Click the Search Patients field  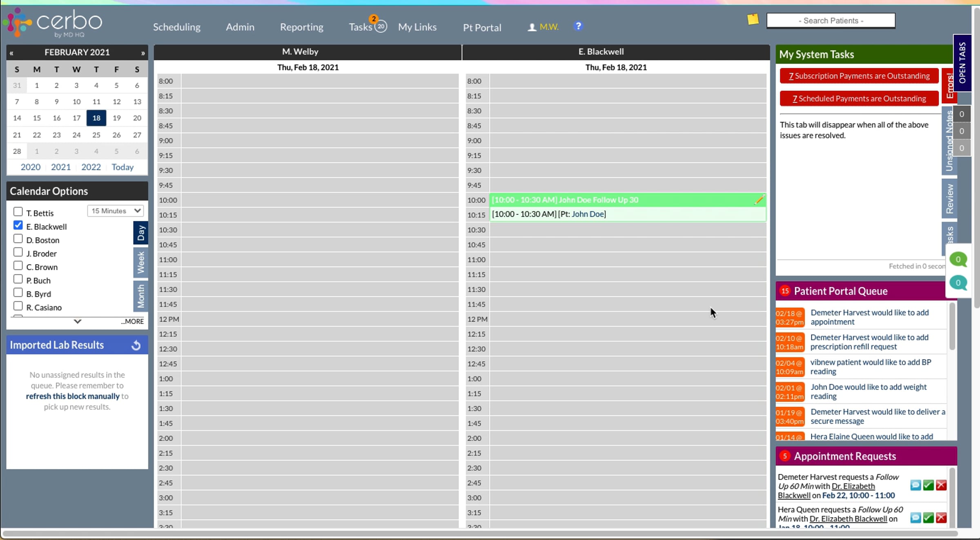click(x=831, y=20)
